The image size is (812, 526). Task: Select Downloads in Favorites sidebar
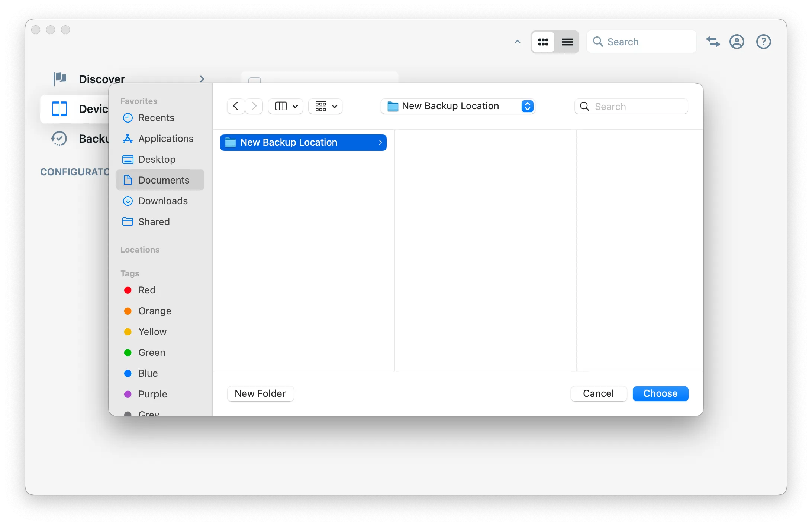[163, 201]
